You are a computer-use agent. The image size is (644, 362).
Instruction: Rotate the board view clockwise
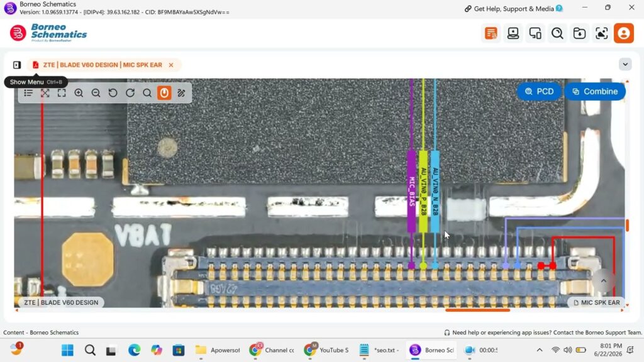click(x=130, y=93)
